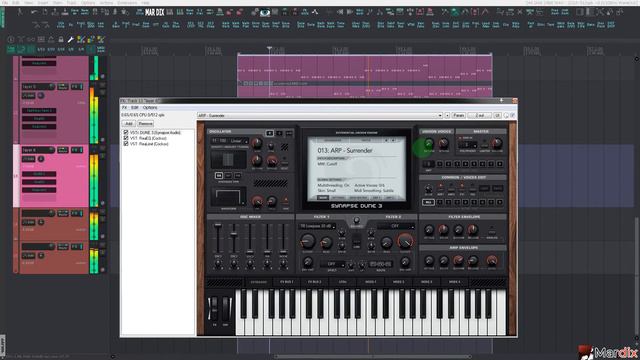The height and width of the screenshot is (360, 640).
Task: Switch to the MSEG 1 tab
Action: coord(371,282)
